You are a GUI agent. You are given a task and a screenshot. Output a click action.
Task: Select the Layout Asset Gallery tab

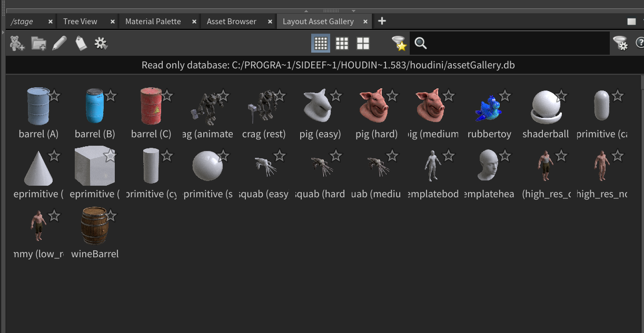(318, 22)
